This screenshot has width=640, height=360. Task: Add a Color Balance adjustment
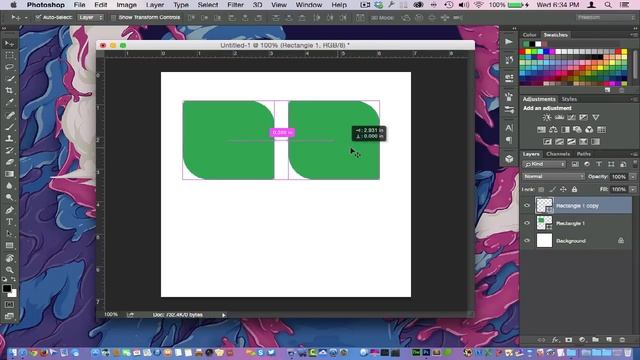point(553,130)
